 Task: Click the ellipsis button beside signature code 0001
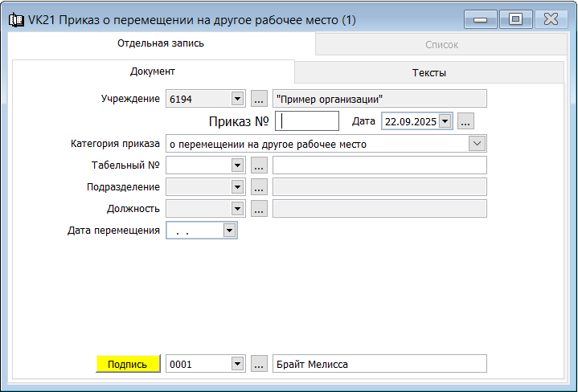259,364
